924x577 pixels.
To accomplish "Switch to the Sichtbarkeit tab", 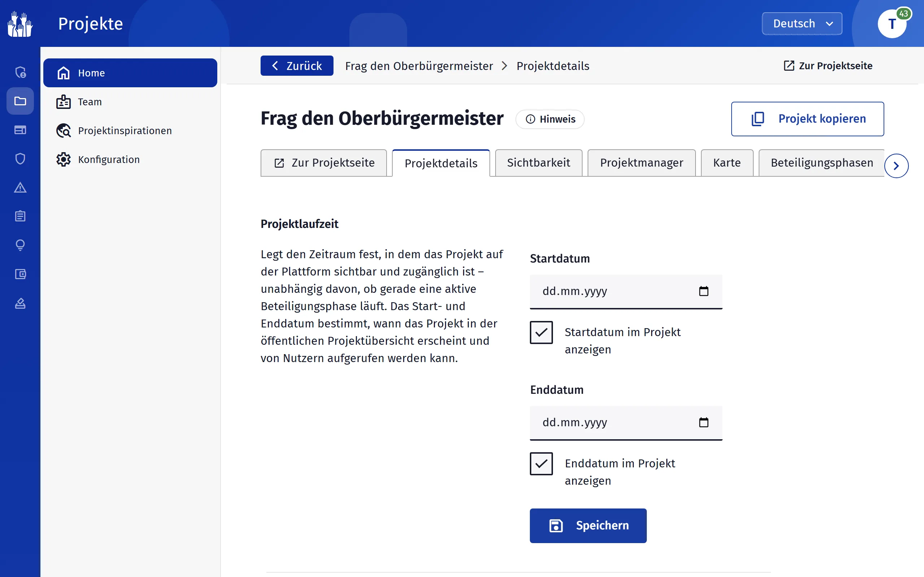I will click(539, 163).
